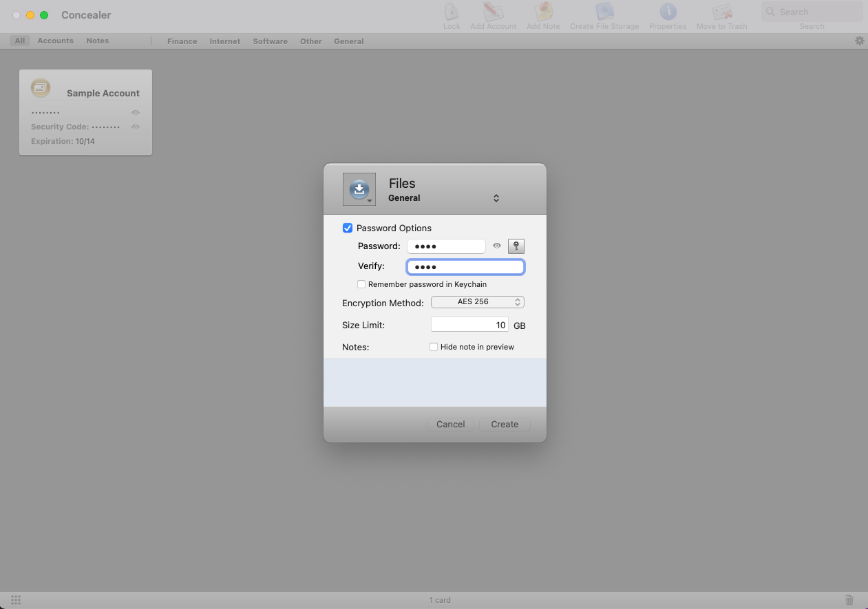Select the Notes filter tab
Viewport: 868px width, 609px height.
point(98,41)
